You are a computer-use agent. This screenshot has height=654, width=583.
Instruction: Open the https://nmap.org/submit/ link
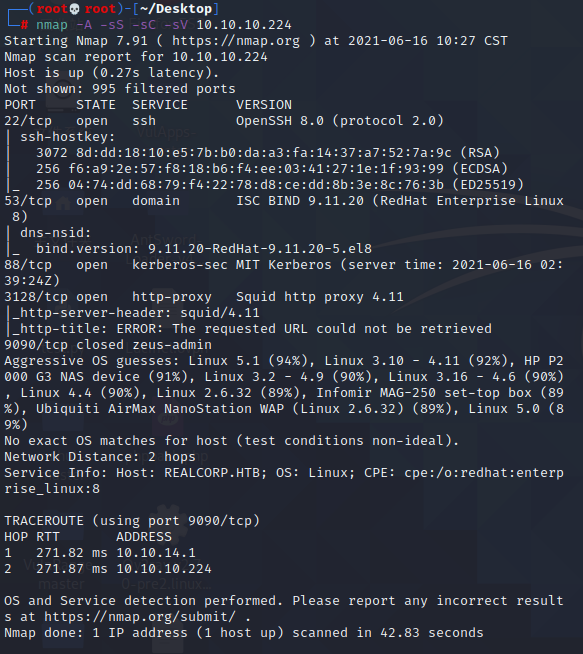(140, 617)
